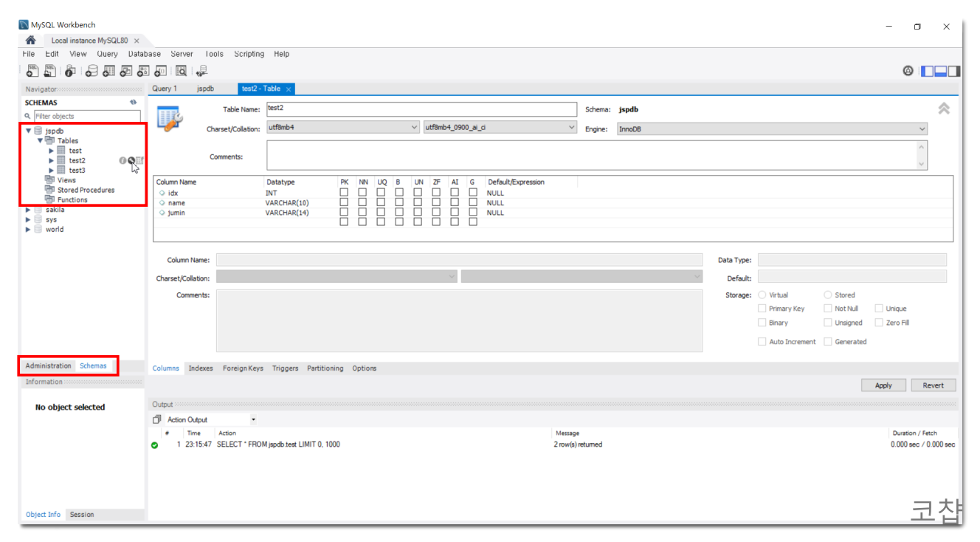The width and height of the screenshot is (980, 542).
Task: Click the wrench icon next to test2
Action: click(131, 160)
